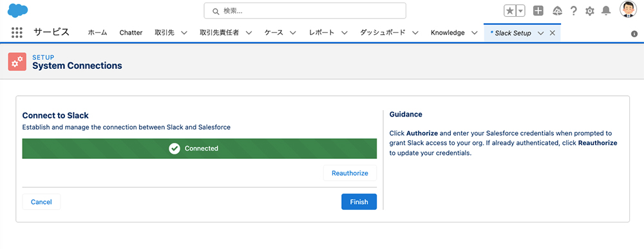The width and height of the screenshot is (644, 249).
Task: Open the help question mark icon
Action: click(574, 11)
